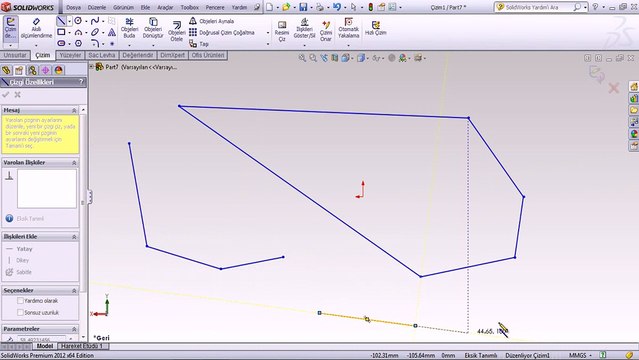Select the Straight Slot tool
Viewport: 639px width, 360px height.
pos(61,43)
